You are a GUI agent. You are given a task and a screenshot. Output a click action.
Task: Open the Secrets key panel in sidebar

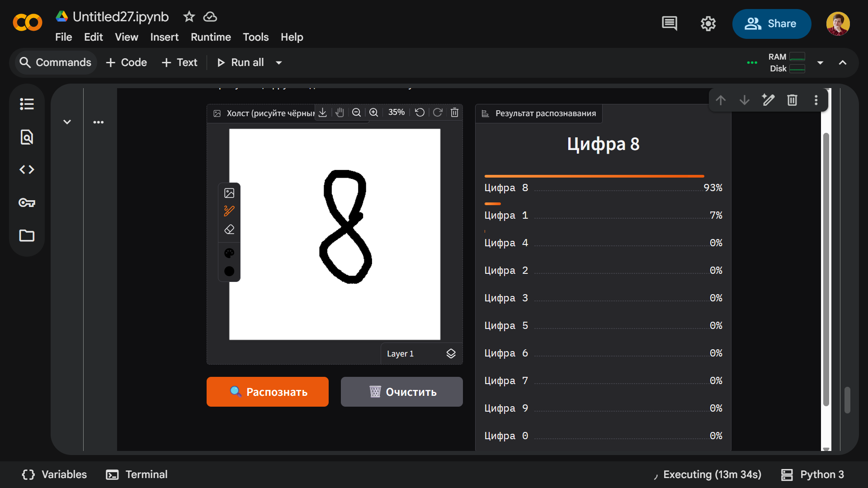pyautogui.click(x=27, y=202)
